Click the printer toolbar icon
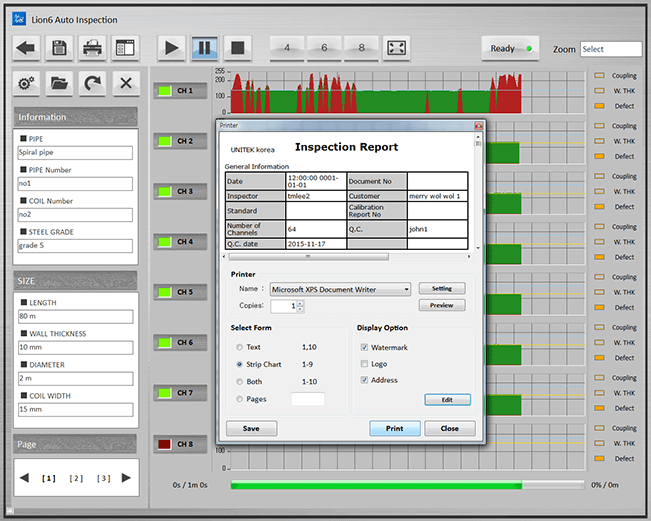Screen dimensions: 651x521 click(x=92, y=48)
